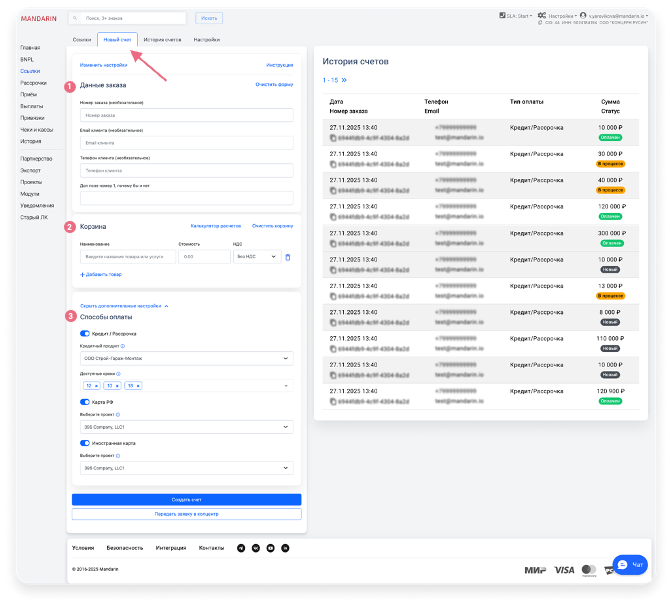The image size is (672, 606).
Task: Click the Email клиента input field
Action: coord(186,143)
